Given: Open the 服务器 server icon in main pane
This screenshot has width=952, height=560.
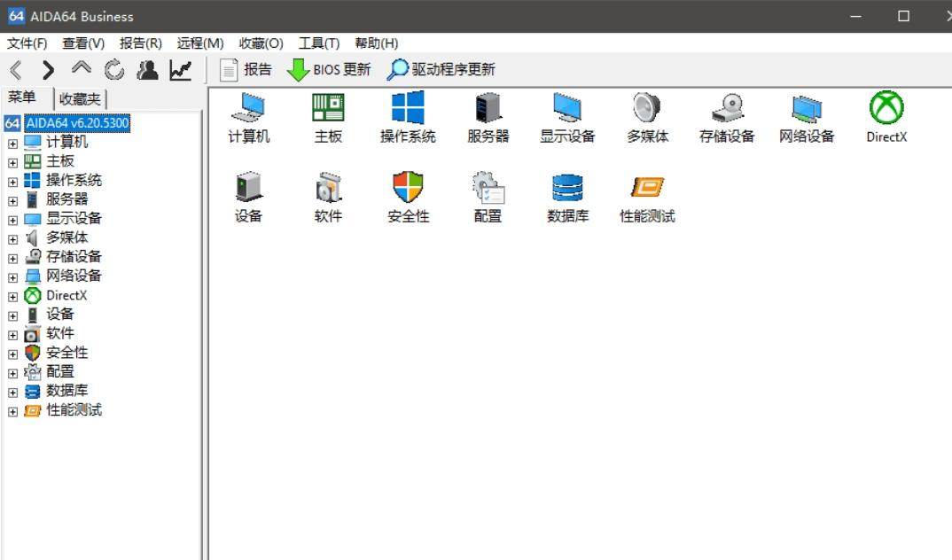Looking at the screenshot, I should click(488, 119).
